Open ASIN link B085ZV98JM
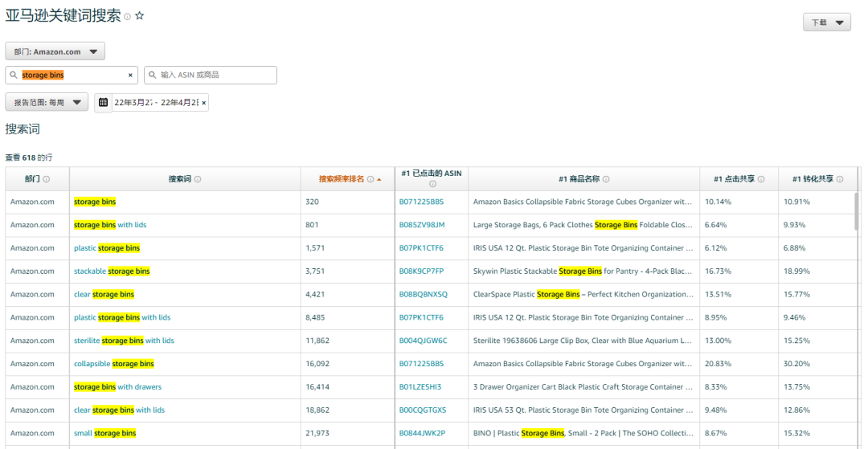The width and height of the screenshot is (868, 449). pos(422,225)
